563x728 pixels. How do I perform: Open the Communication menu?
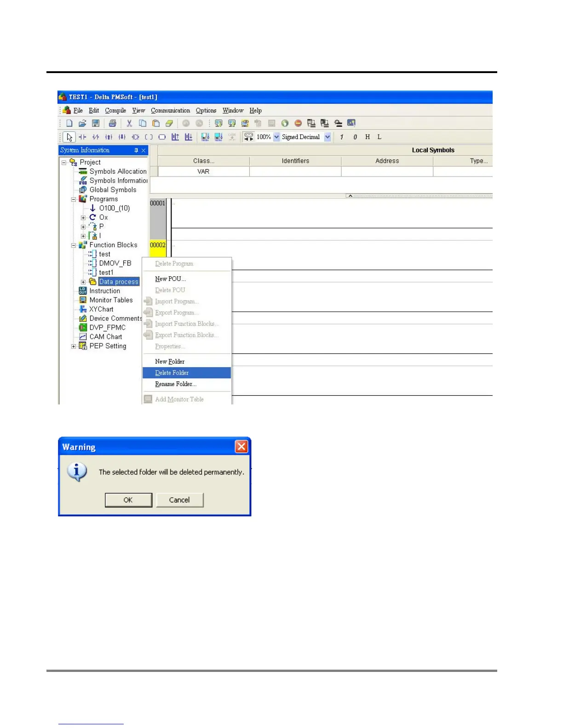click(x=170, y=111)
